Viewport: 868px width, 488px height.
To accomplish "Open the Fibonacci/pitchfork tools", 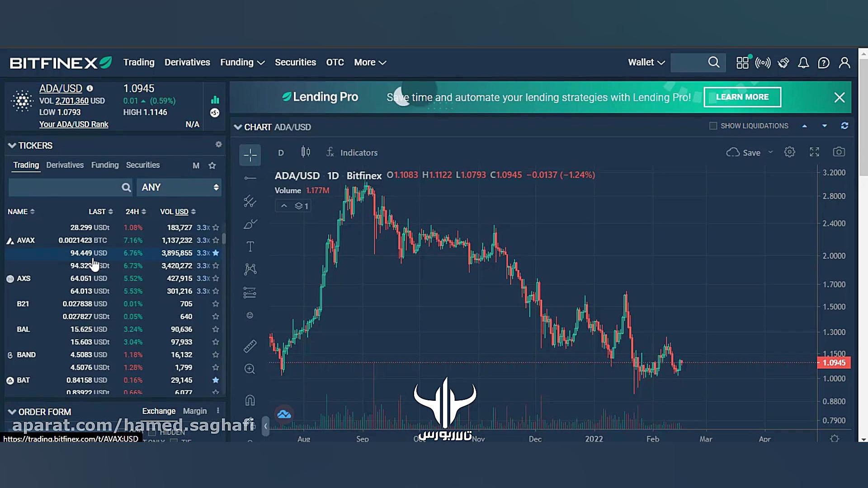I will (x=250, y=201).
